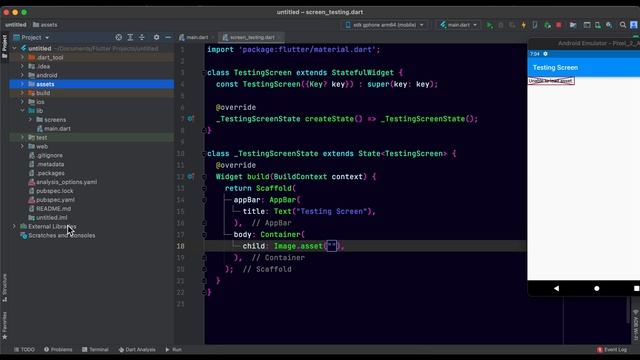Screen dimensions: 640x360
Task: Open the TODO tool window tab
Action: pyautogui.click(x=24, y=349)
